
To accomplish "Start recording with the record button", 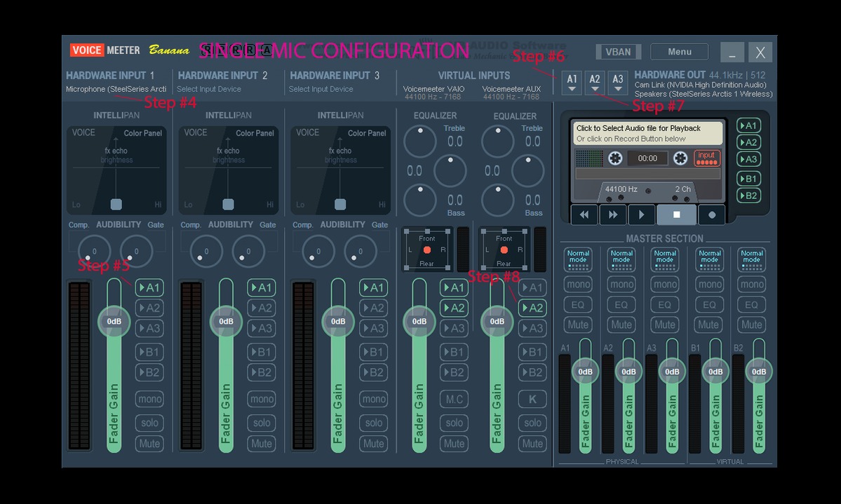I will (x=712, y=214).
